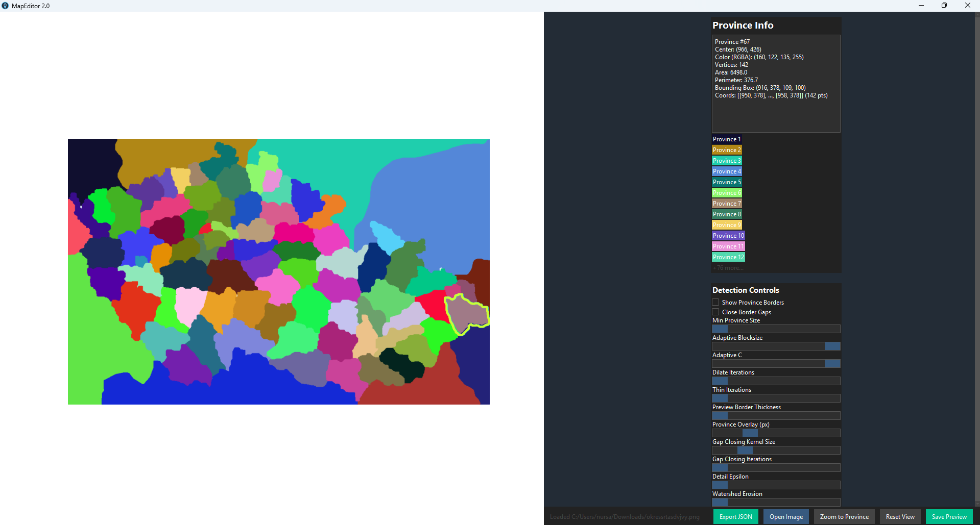Export the map as JSON
This screenshot has width=980, height=525.
click(x=735, y=516)
